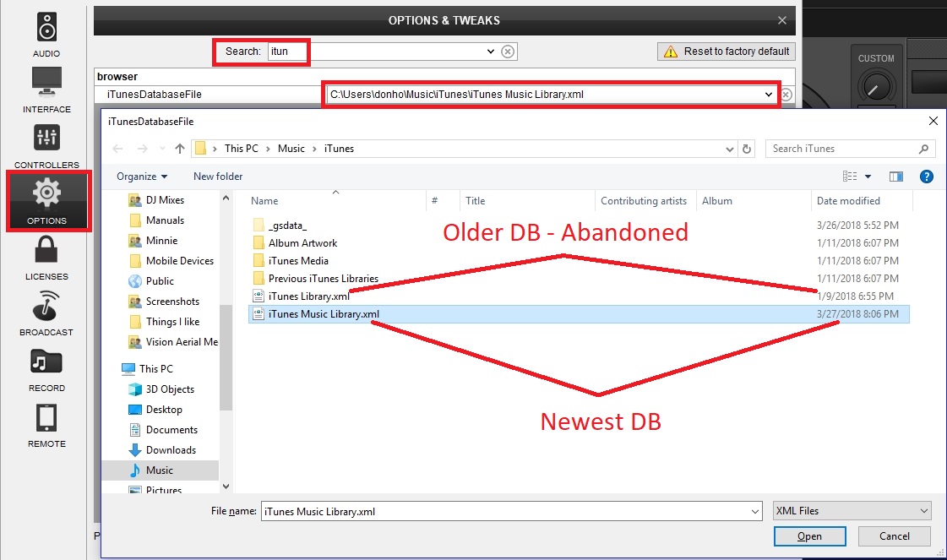Expand the address bar history dropdown
Viewport: 947px width, 560px height.
point(730,149)
